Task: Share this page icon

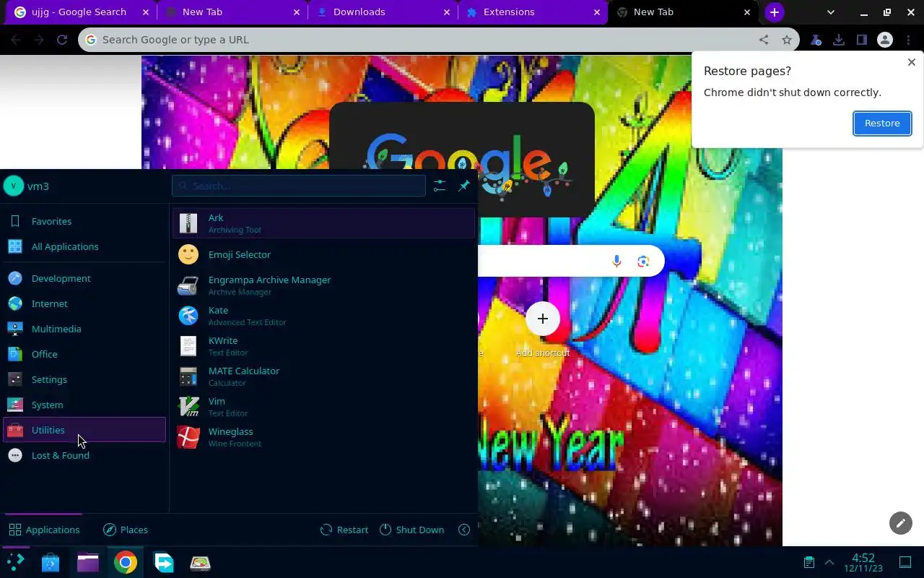Action: tap(764, 40)
